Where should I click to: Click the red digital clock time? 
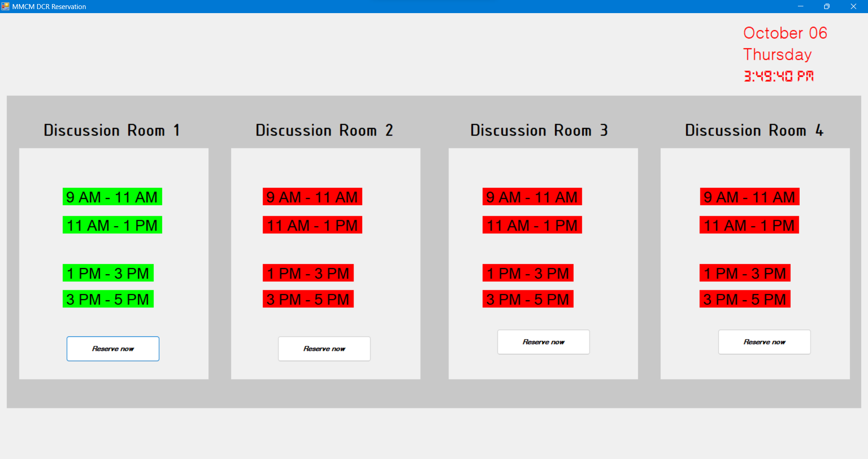(778, 76)
